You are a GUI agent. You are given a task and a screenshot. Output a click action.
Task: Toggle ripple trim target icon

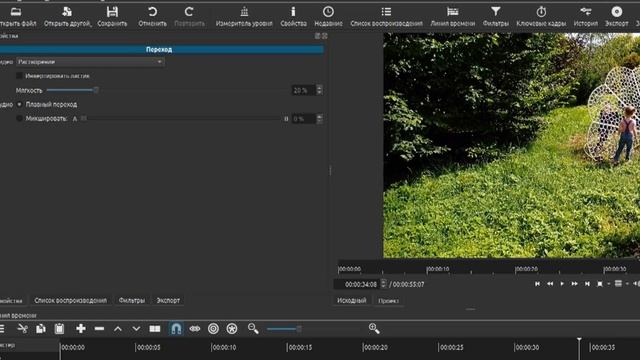click(x=213, y=329)
